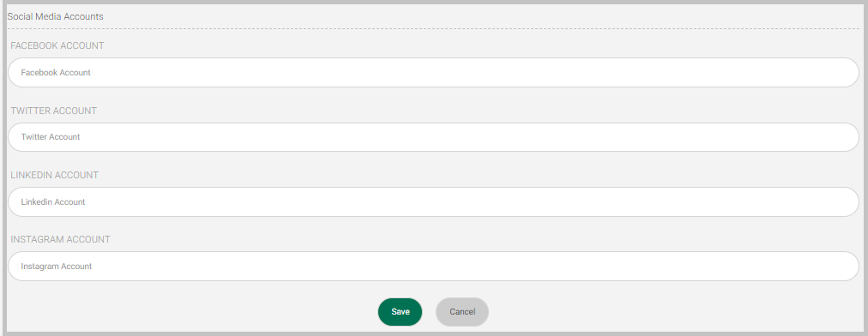Place cursor in the last social media textbox
This screenshot has height=336, width=868.
point(433,267)
